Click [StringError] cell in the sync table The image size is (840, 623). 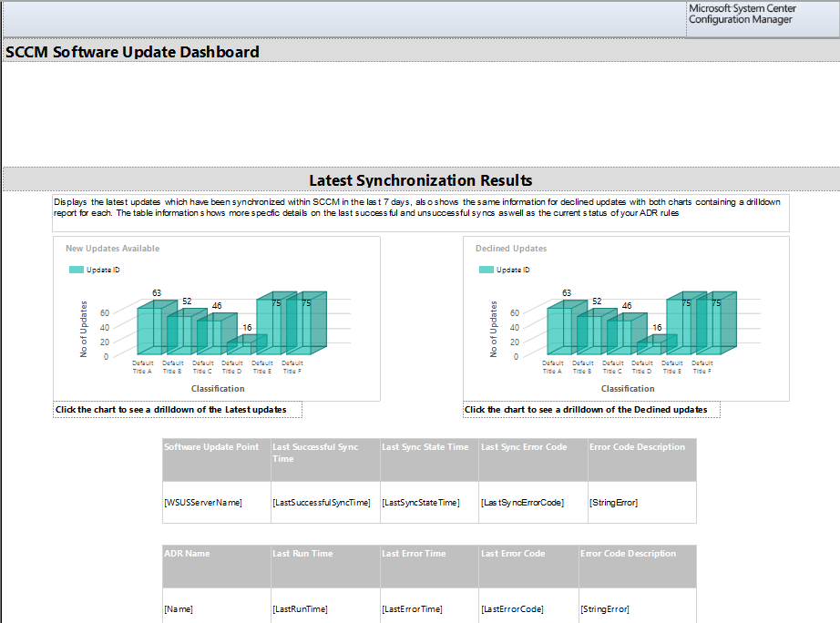click(x=642, y=503)
